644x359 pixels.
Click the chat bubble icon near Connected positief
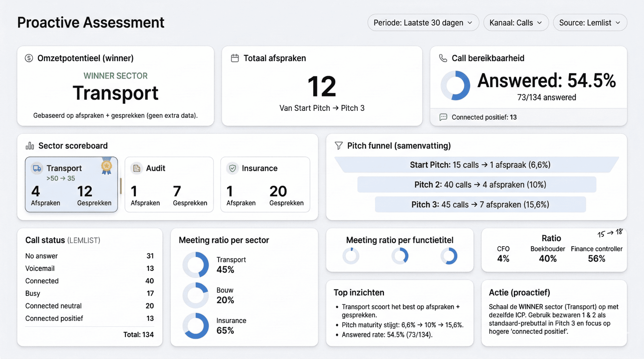tap(443, 117)
